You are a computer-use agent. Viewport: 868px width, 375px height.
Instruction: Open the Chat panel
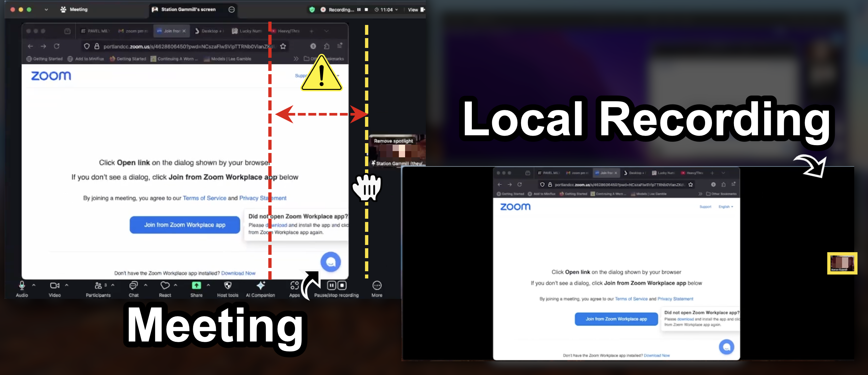click(133, 286)
